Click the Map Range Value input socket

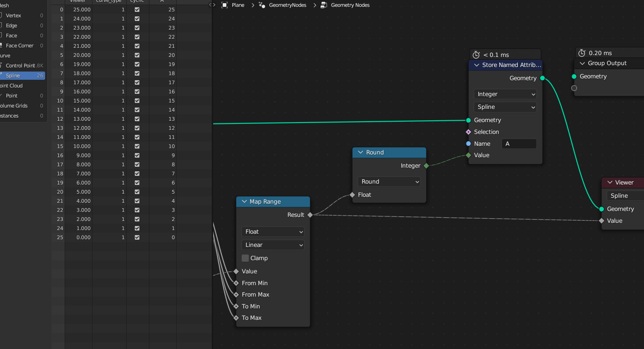[x=236, y=272]
